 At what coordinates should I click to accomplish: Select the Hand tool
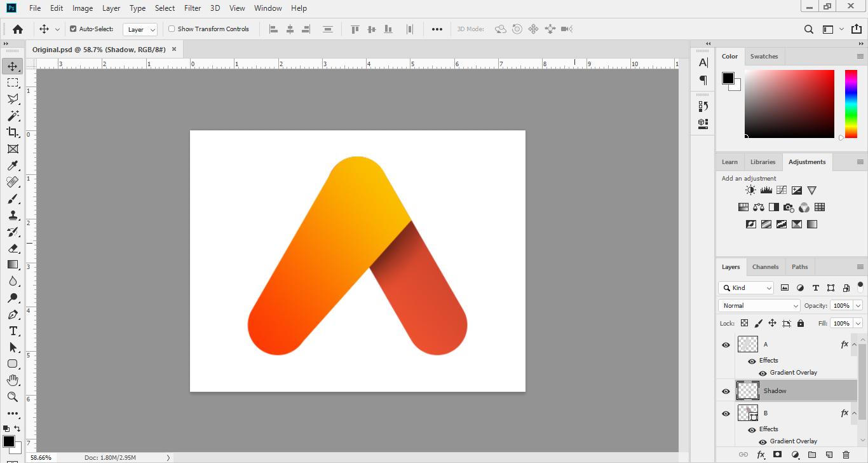coord(12,380)
